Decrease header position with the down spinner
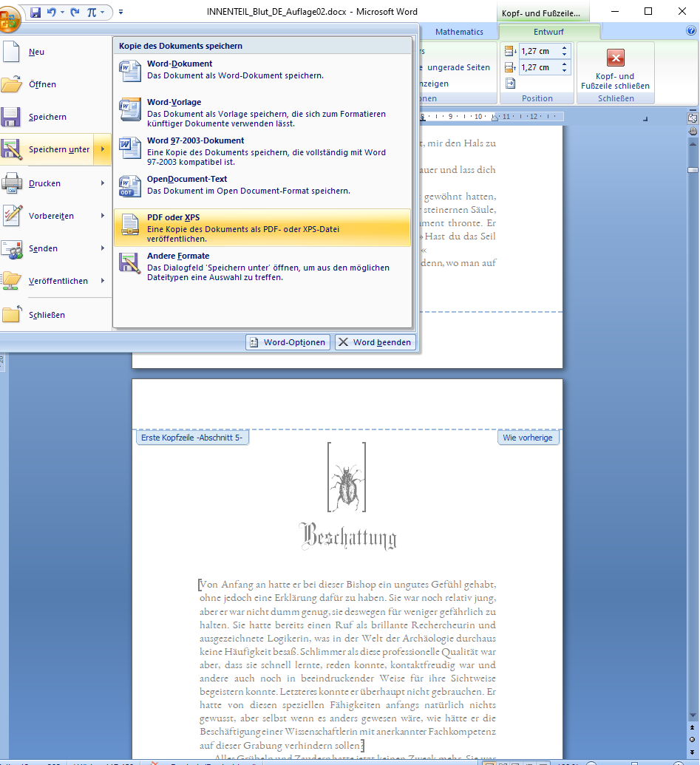Screen dimensions: 700x765 click(x=565, y=54)
